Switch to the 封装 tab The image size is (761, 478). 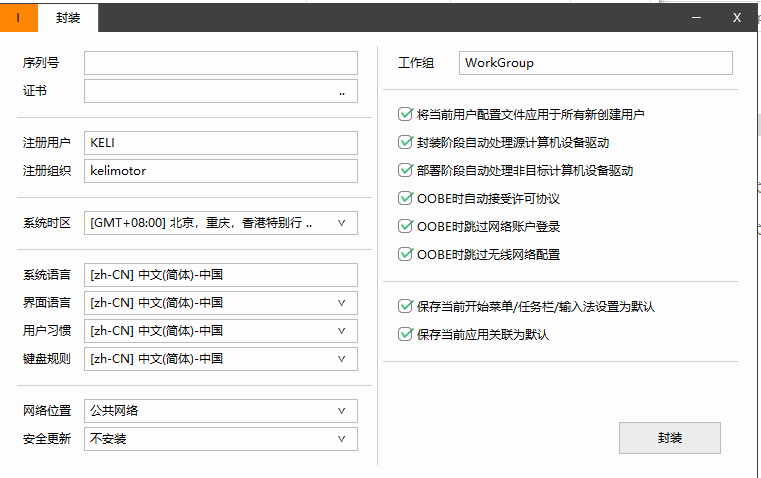tap(68, 18)
